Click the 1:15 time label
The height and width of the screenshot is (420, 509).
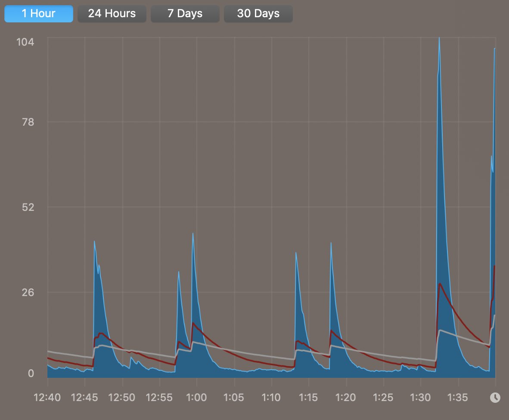coord(308,397)
